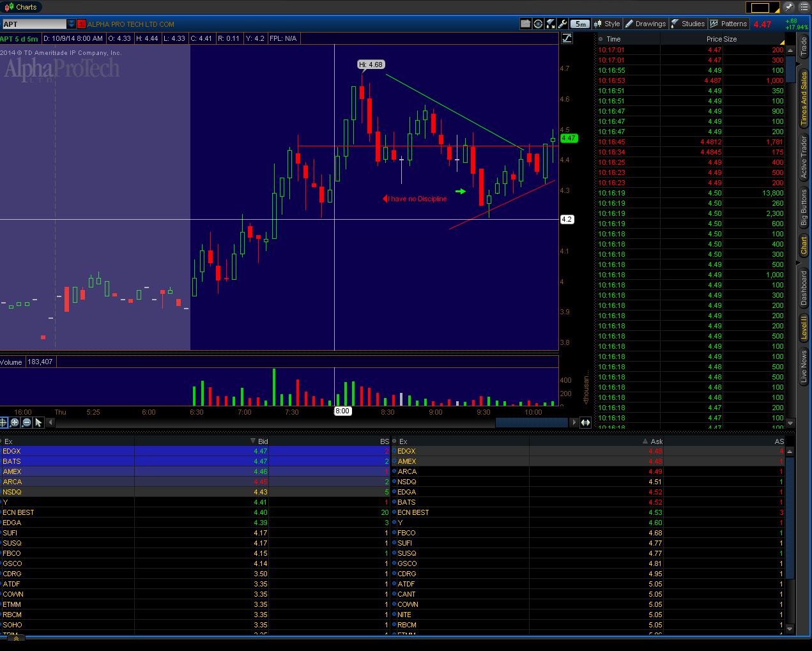Image resolution: width=812 pixels, height=651 pixels.
Task: Open the chart settings target icon
Action: (538, 24)
